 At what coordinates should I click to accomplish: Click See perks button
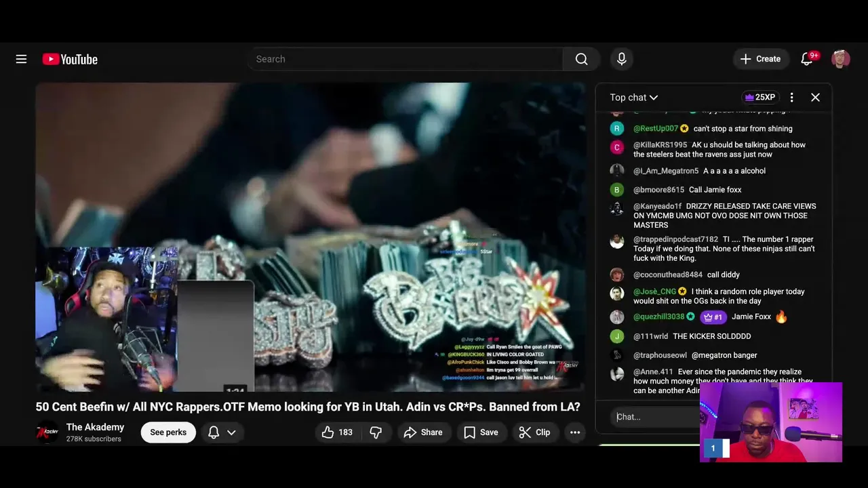[168, 432]
